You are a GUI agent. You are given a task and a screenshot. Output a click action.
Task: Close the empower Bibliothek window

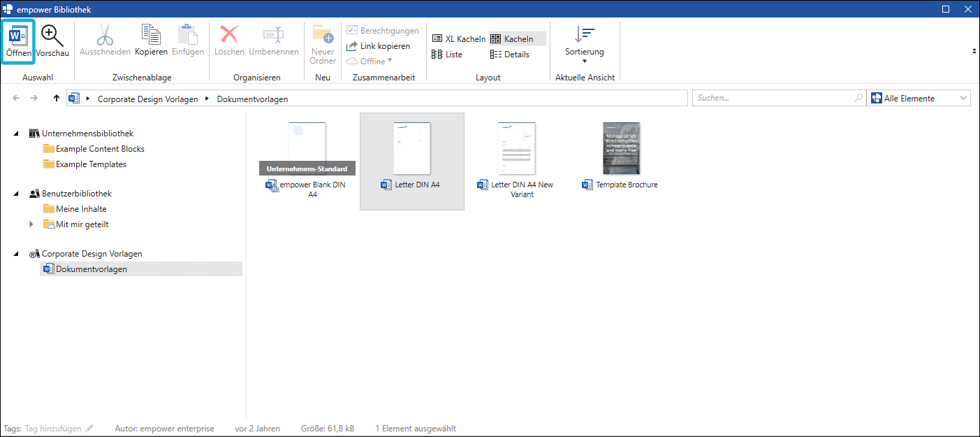967,9
